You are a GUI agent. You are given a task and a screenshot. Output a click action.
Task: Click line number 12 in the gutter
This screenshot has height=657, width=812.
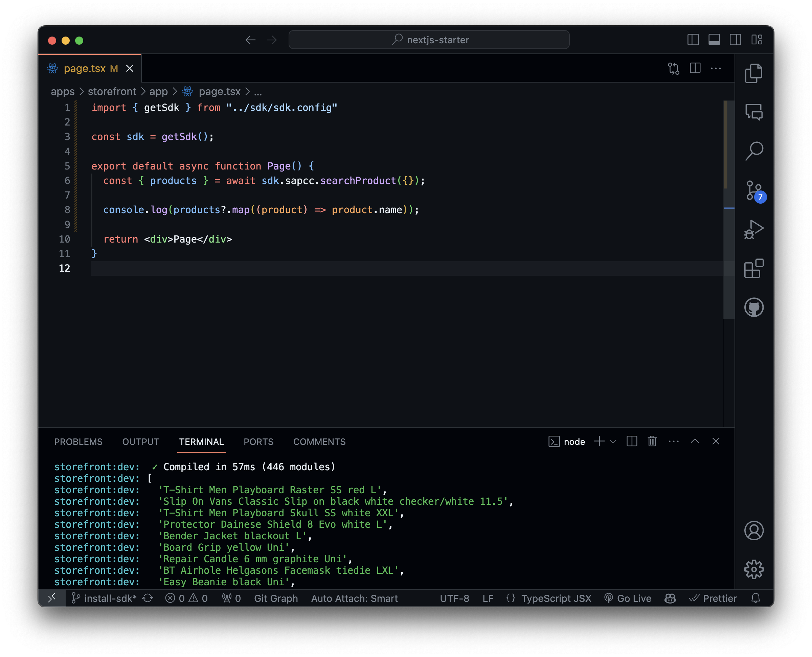tap(64, 268)
